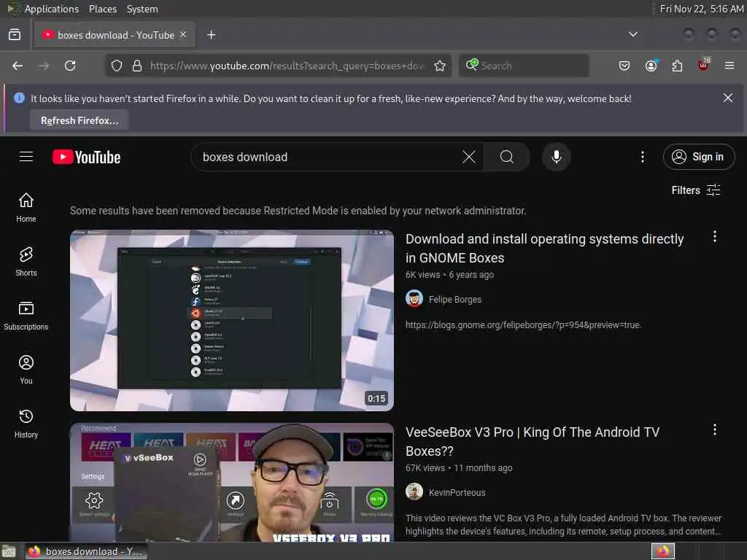Open the Filters panel

[x=695, y=190]
